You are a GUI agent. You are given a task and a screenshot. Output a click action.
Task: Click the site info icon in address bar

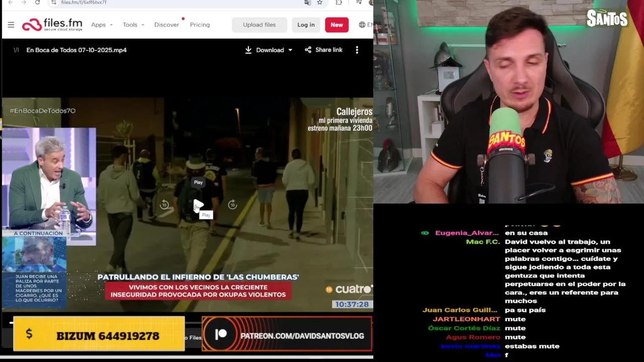(54, 3)
